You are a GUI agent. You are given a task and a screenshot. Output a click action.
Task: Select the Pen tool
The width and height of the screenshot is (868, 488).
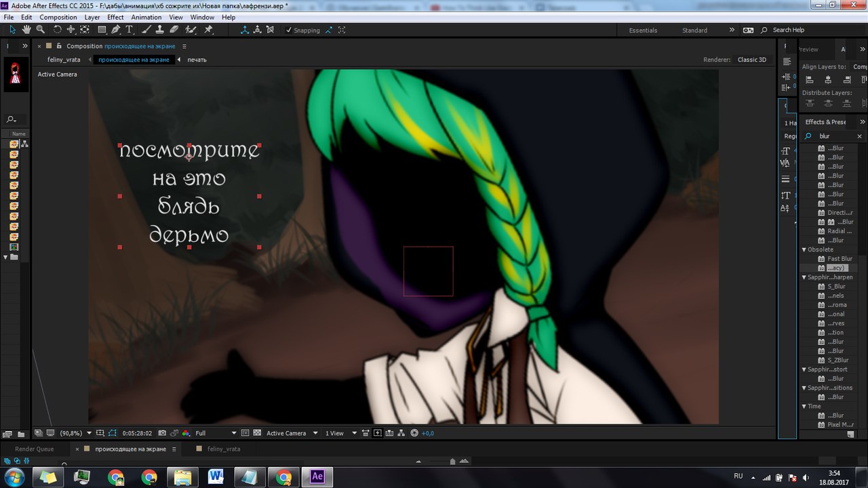pyautogui.click(x=116, y=30)
